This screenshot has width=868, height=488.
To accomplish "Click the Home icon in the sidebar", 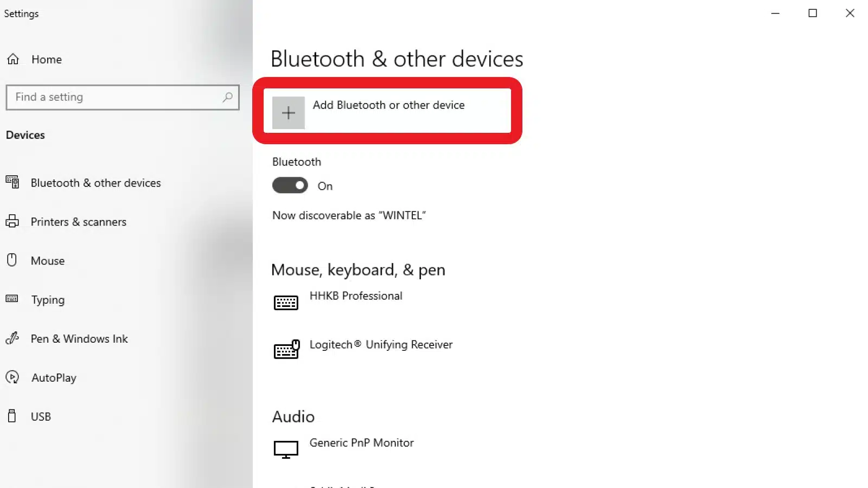I will tap(12, 59).
